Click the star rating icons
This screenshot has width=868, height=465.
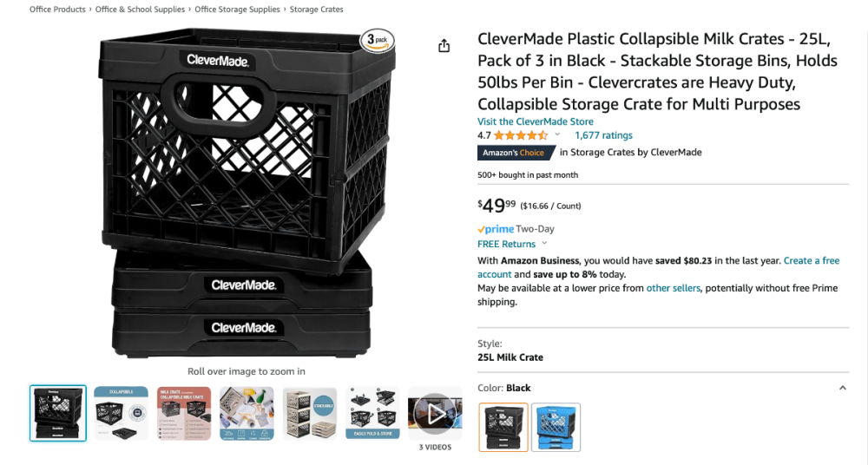click(521, 135)
